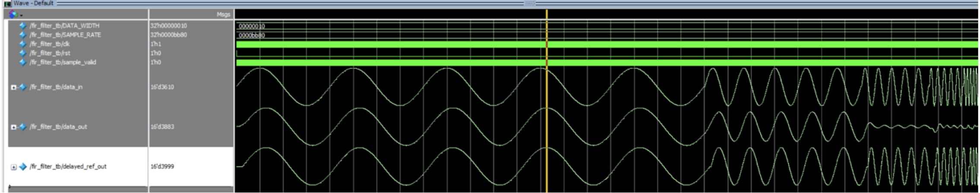The image size is (980, 193).
Task: Click the data_out signal diamond icon
Action: point(23,127)
